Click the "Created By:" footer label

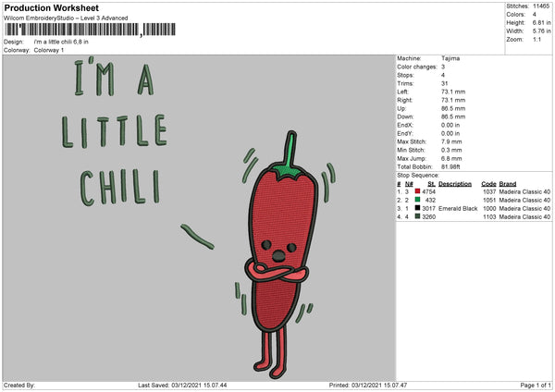(19, 385)
